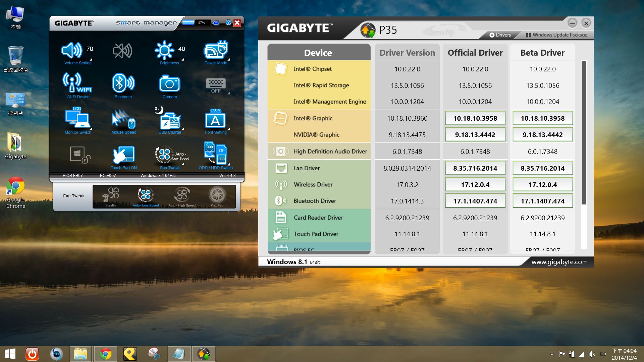Image resolution: width=644 pixels, height=362 pixels.
Task: Expand the Brightness corner arrow
Action: (x=183, y=59)
